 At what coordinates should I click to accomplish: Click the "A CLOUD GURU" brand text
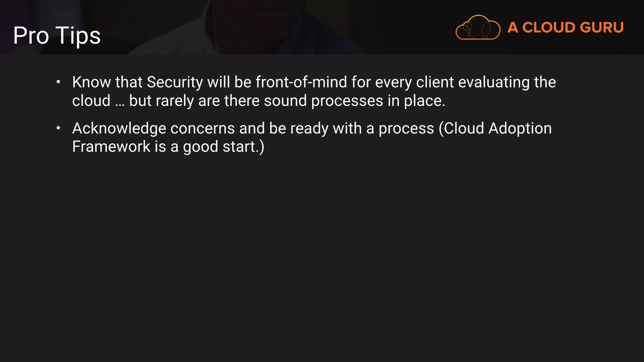(x=565, y=27)
